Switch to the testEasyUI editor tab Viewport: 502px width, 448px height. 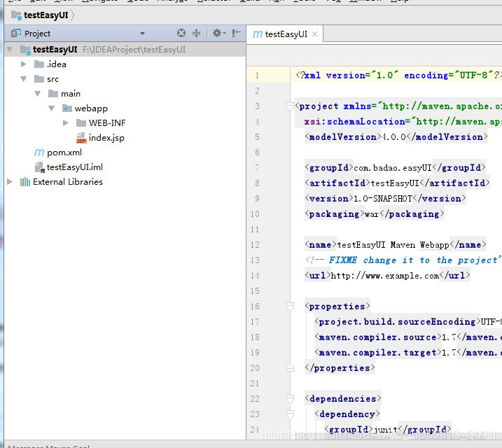point(286,34)
